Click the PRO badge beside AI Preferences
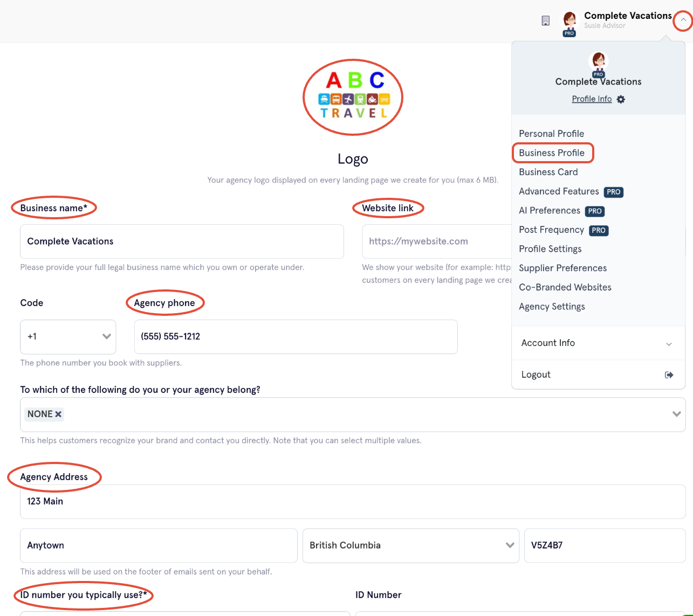This screenshot has height=616, width=693. (x=595, y=211)
